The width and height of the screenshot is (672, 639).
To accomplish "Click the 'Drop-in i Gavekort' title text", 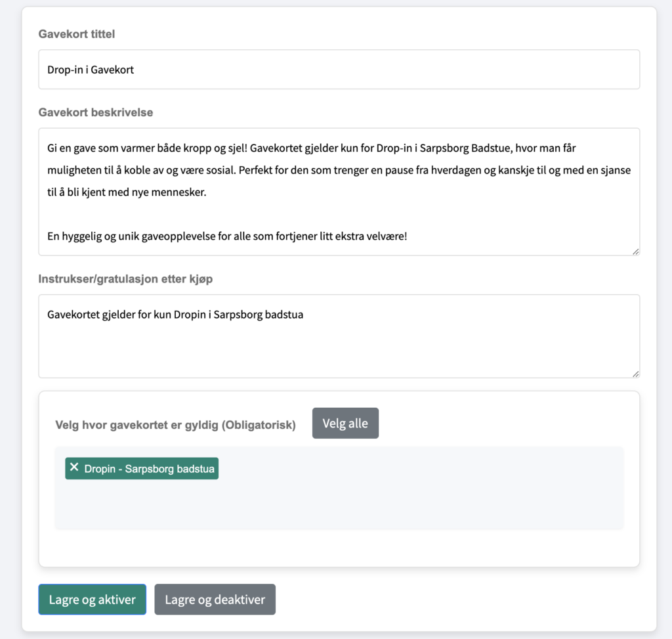I will pyautogui.click(x=91, y=69).
